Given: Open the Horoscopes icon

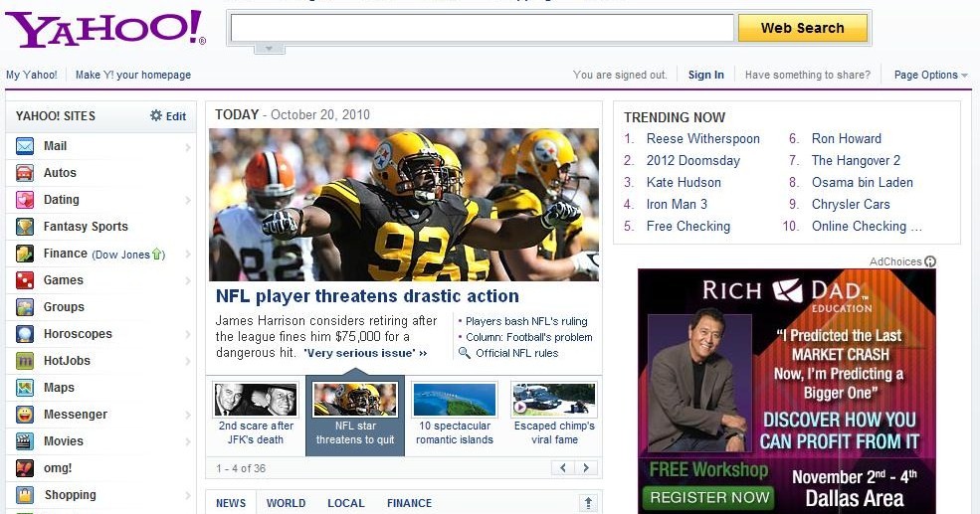Looking at the screenshot, I should 25,334.
